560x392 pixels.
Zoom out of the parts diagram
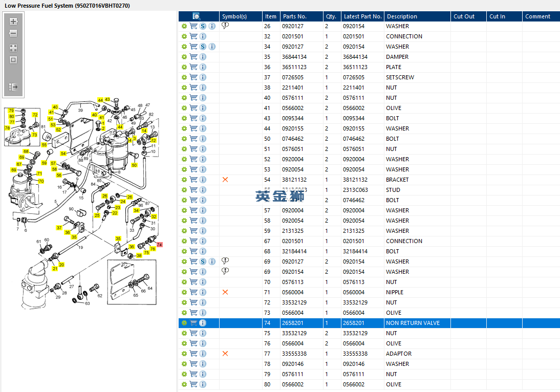coord(13,34)
